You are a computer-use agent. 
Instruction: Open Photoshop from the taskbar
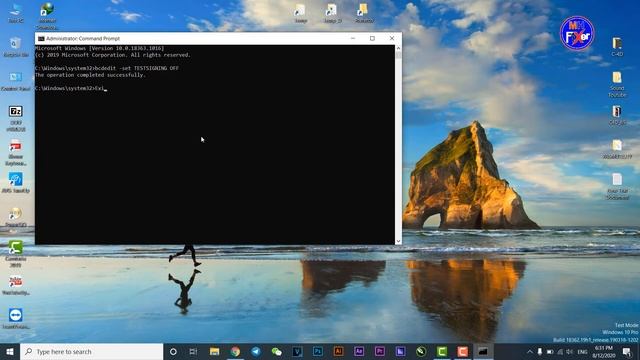tap(318, 351)
